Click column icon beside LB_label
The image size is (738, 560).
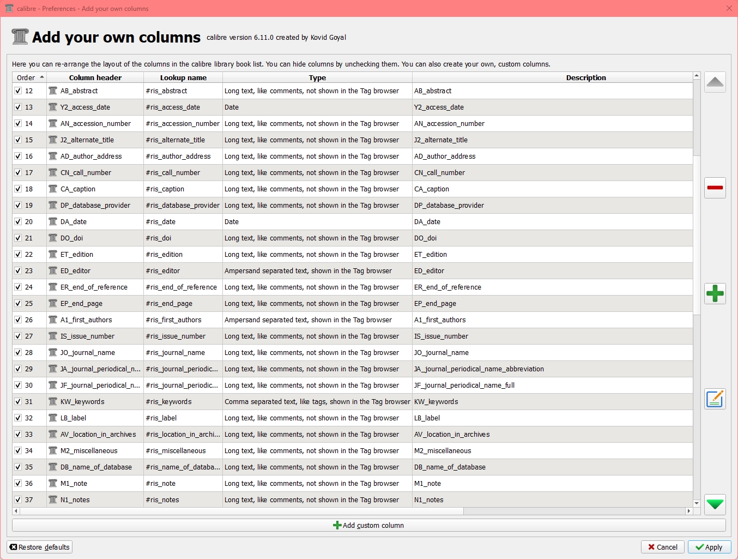pyautogui.click(x=53, y=418)
